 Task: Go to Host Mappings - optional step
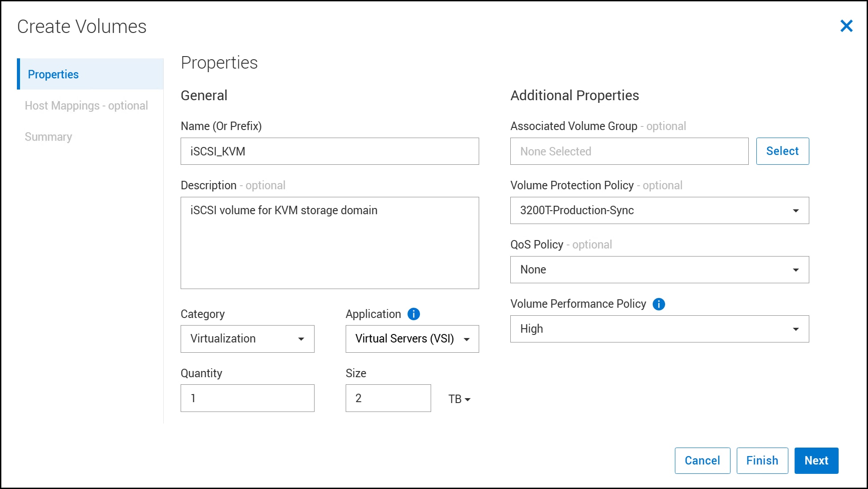point(86,106)
